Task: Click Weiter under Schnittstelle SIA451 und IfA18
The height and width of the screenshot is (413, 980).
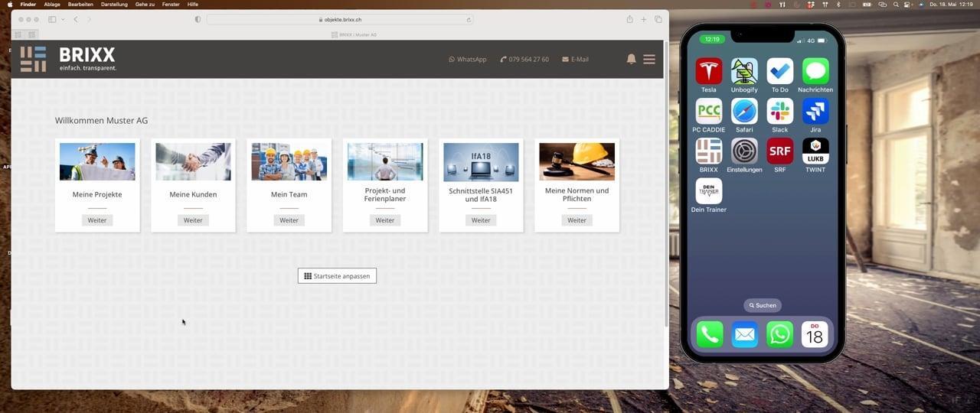Action: 481,220
